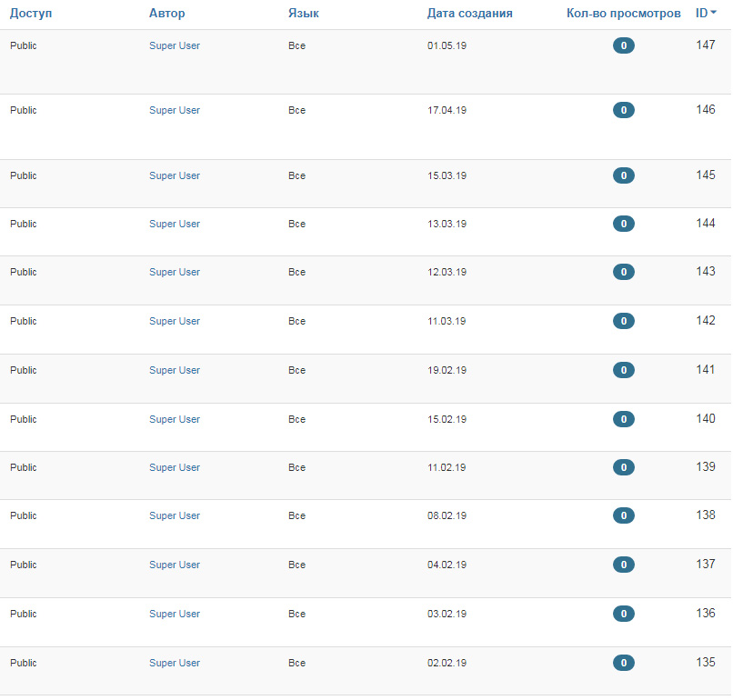Sort table by Язык column header
Screen dimensions: 733x700
tap(303, 14)
